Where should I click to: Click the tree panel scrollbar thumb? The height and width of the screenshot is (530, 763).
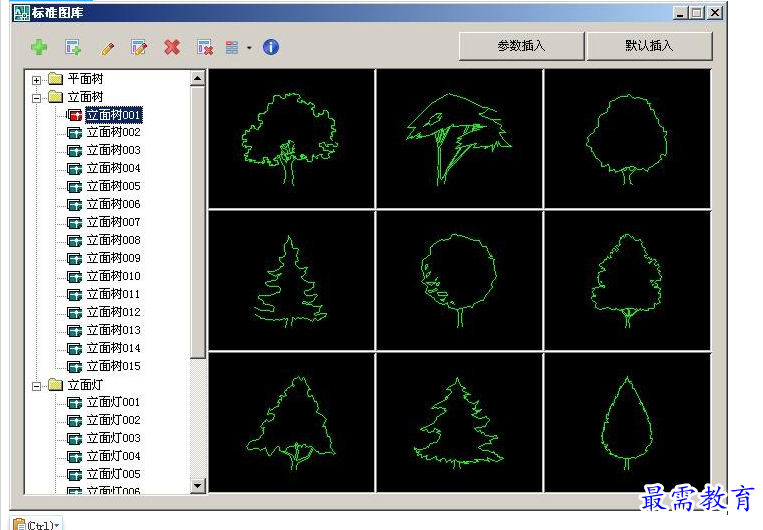click(x=198, y=222)
